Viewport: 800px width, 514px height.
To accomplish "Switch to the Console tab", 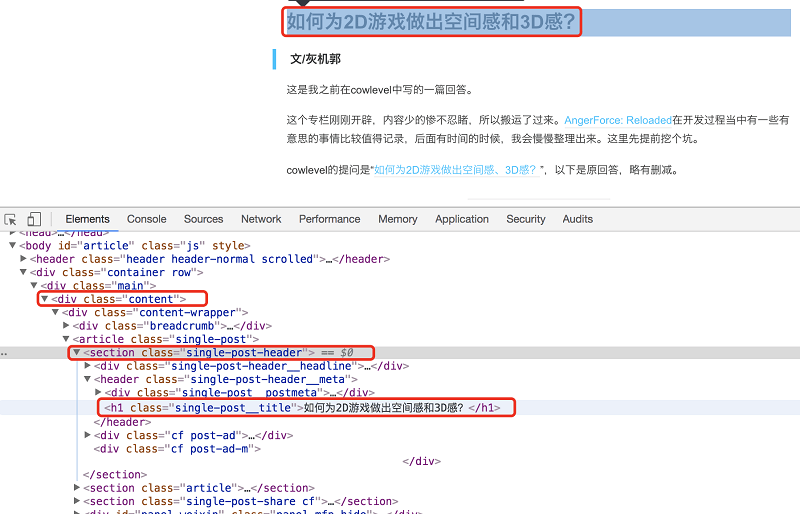I will (146, 219).
